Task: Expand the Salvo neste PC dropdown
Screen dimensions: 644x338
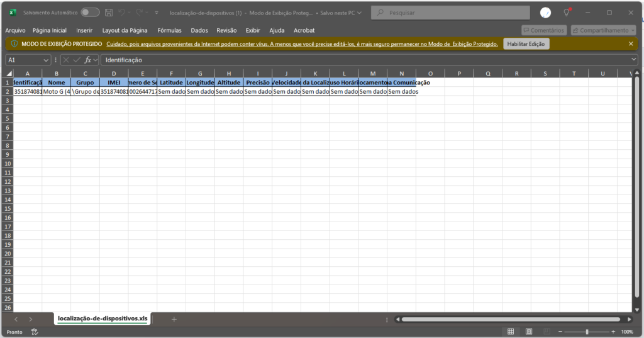Action: click(359, 13)
